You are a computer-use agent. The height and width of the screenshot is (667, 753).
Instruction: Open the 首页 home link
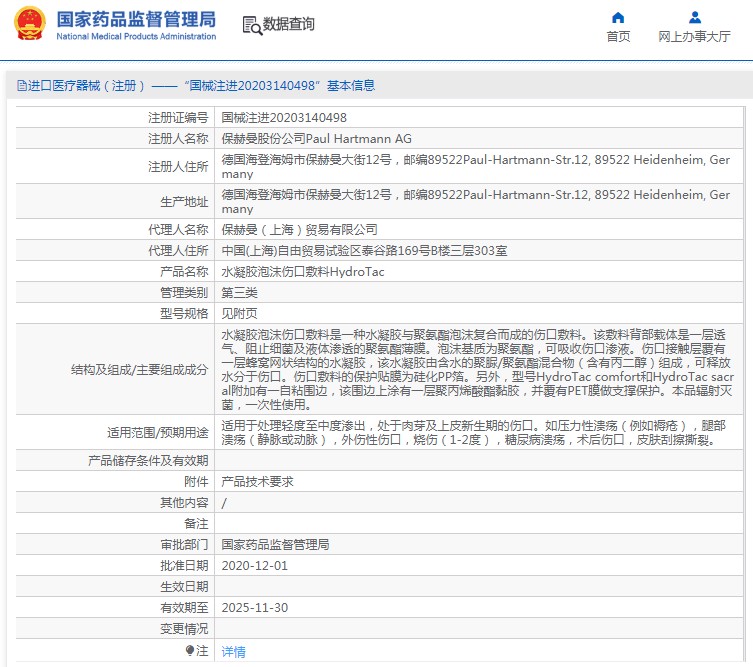tap(618, 36)
